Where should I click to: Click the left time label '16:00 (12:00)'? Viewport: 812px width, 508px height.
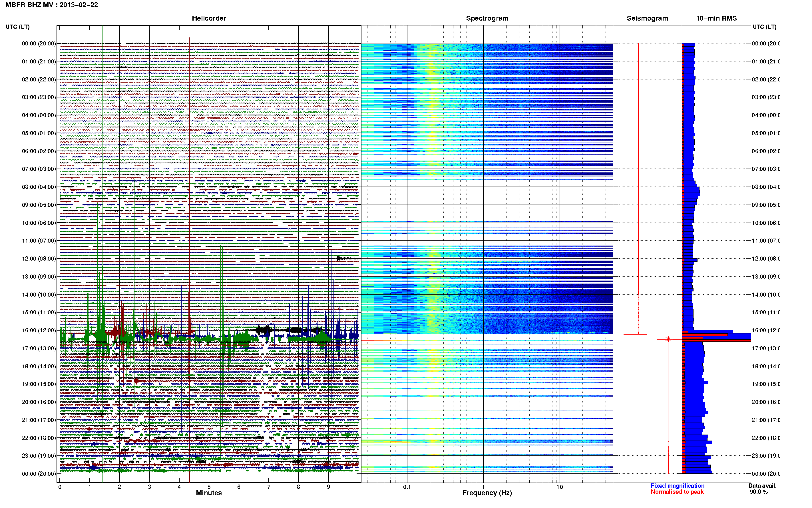pos(39,330)
